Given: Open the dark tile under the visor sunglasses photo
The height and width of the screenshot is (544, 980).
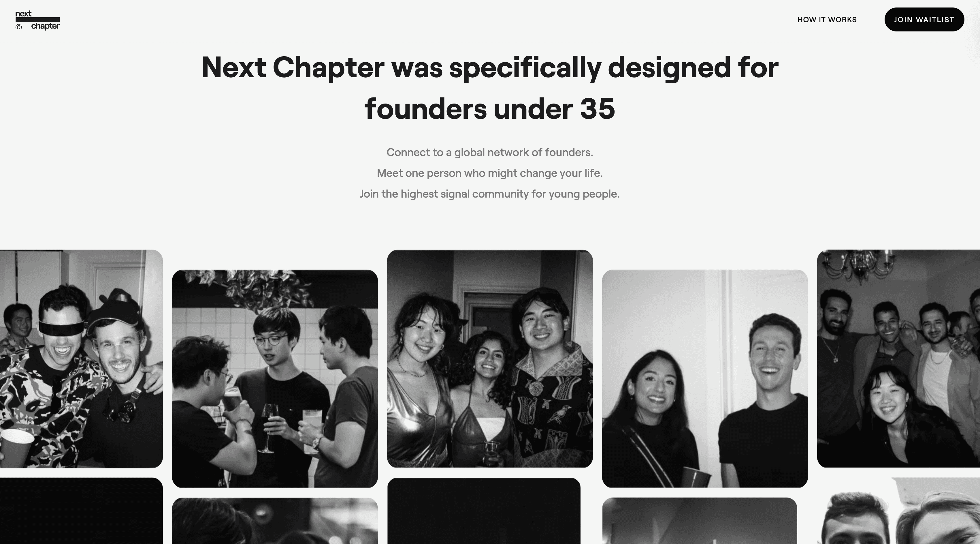Looking at the screenshot, I should pyautogui.click(x=81, y=511).
